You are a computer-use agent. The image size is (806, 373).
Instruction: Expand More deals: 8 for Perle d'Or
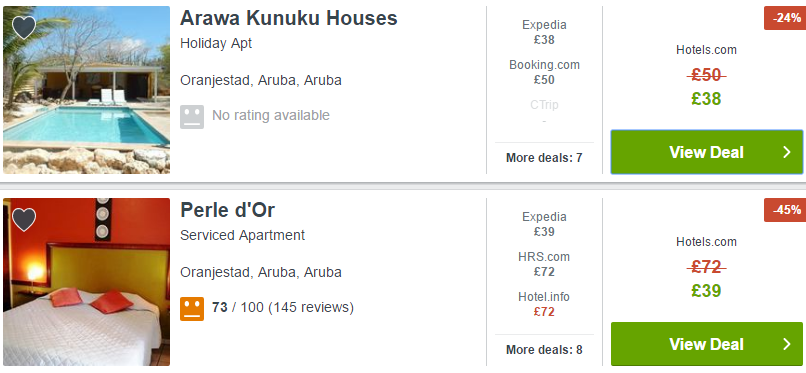pyautogui.click(x=544, y=350)
